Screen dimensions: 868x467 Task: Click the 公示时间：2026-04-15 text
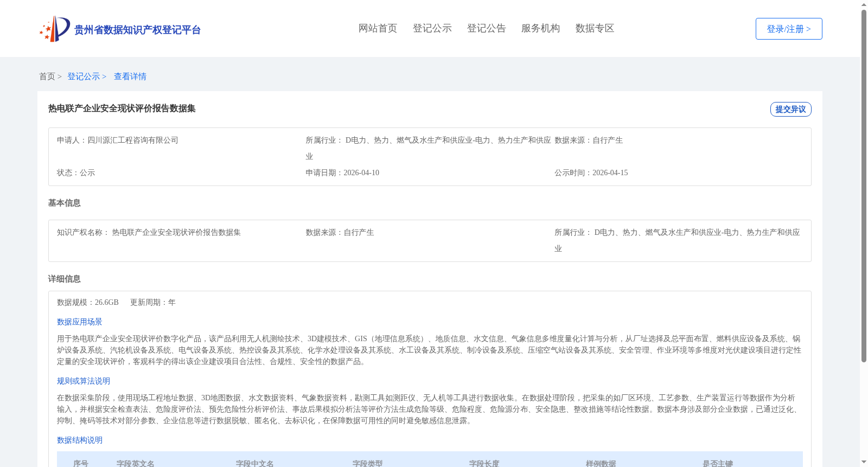pos(591,172)
